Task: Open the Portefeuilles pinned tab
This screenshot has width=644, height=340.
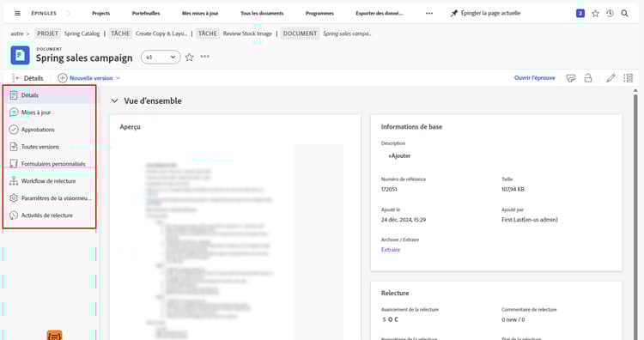Action: [146, 13]
